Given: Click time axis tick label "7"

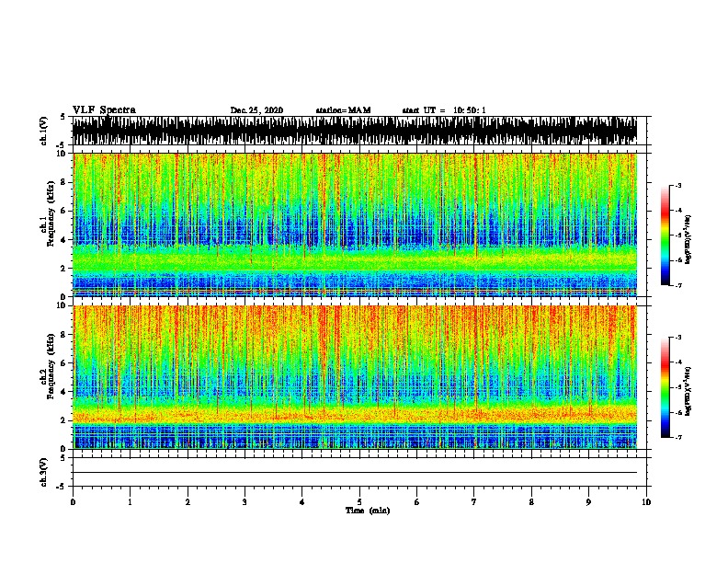Looking at the screenshot, I should [474, 501].
